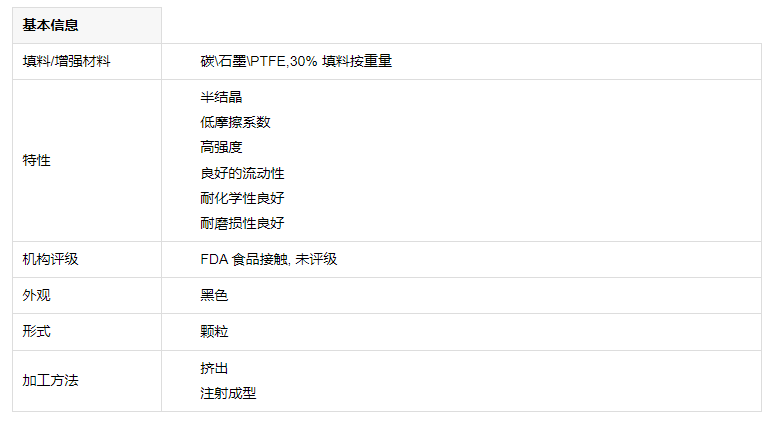Select the 特性 row label
The width and height of the screenshot is (775, 422).
tap(37, 160)
